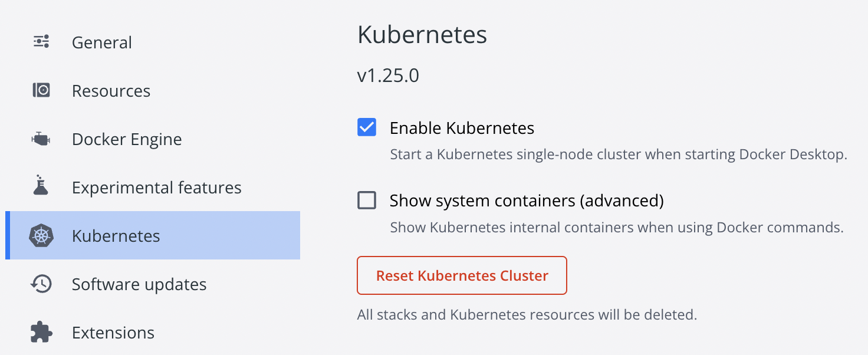Click the v1.25.0 version text
868x355 pixels.
click(x=388, y=76)
